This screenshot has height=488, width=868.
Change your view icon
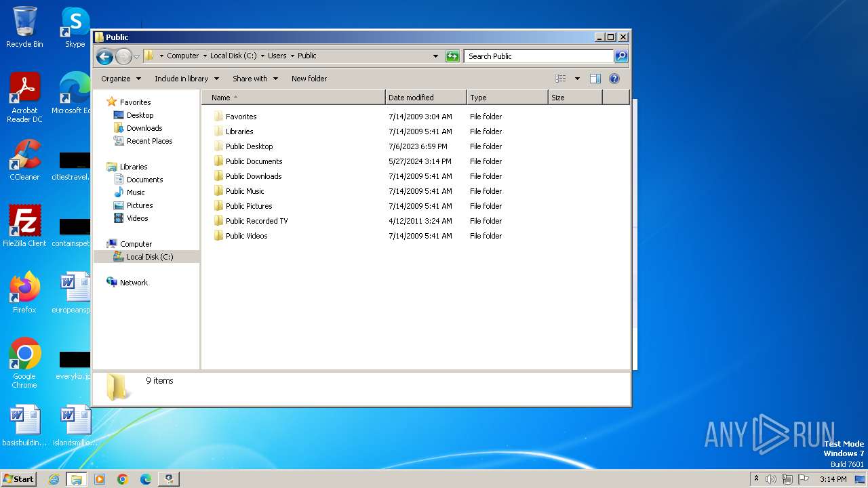[561, 79]
